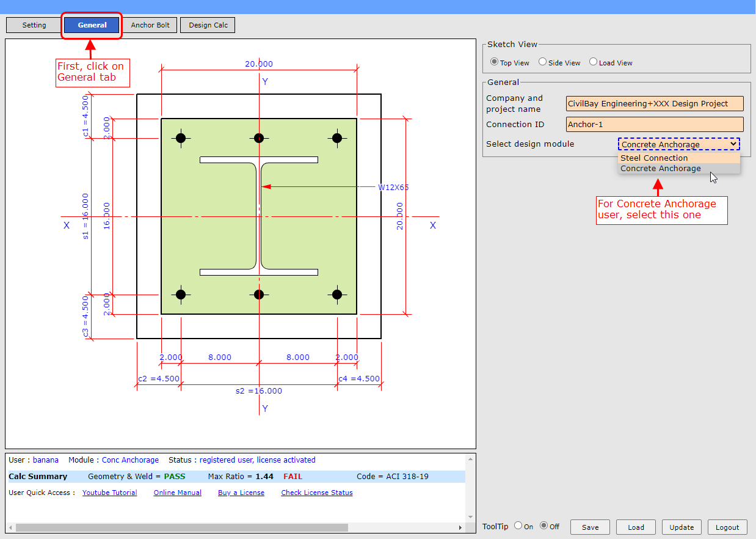Log out using the Logout button
Image resolution: width=756 pixels, height=539 pixels.
tap(727, 527)
